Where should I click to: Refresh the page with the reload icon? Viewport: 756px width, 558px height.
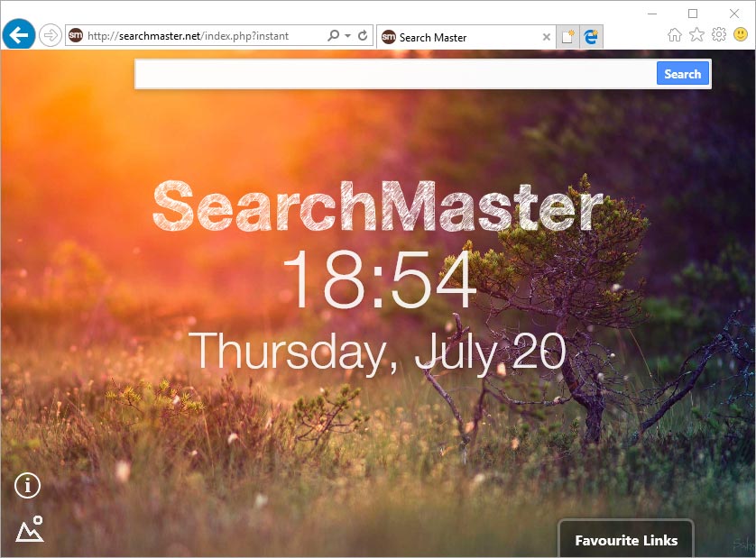(x=363, y=36)
